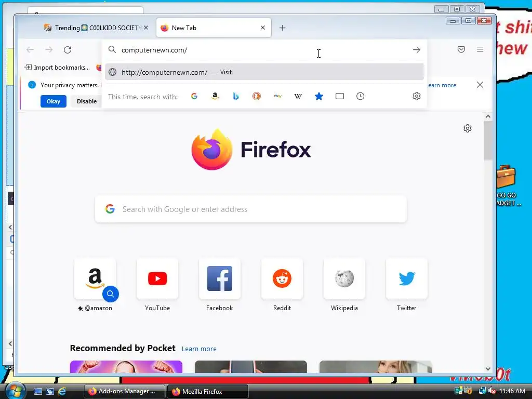
Task: Search history via the clock icon
Action: click(x=361, y=96)
